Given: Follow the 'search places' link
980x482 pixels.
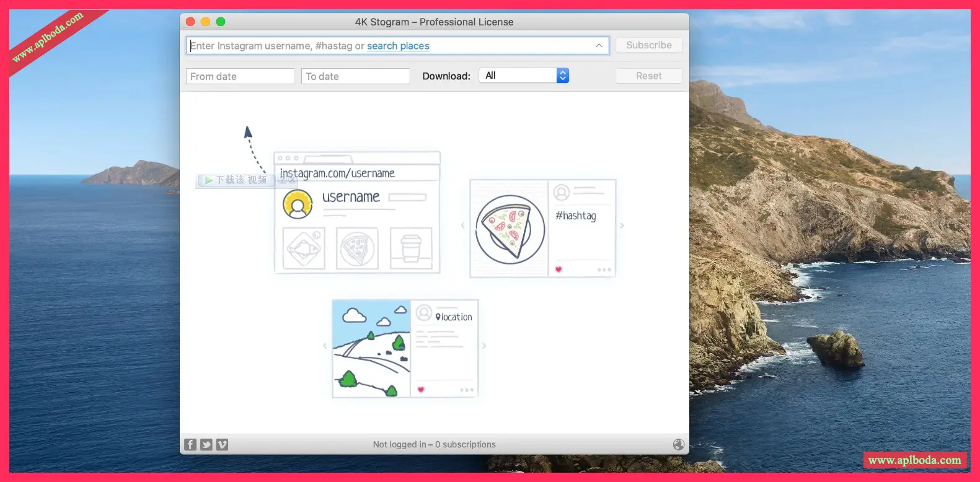Looking at the screenshot, I should tap(398, 46).
